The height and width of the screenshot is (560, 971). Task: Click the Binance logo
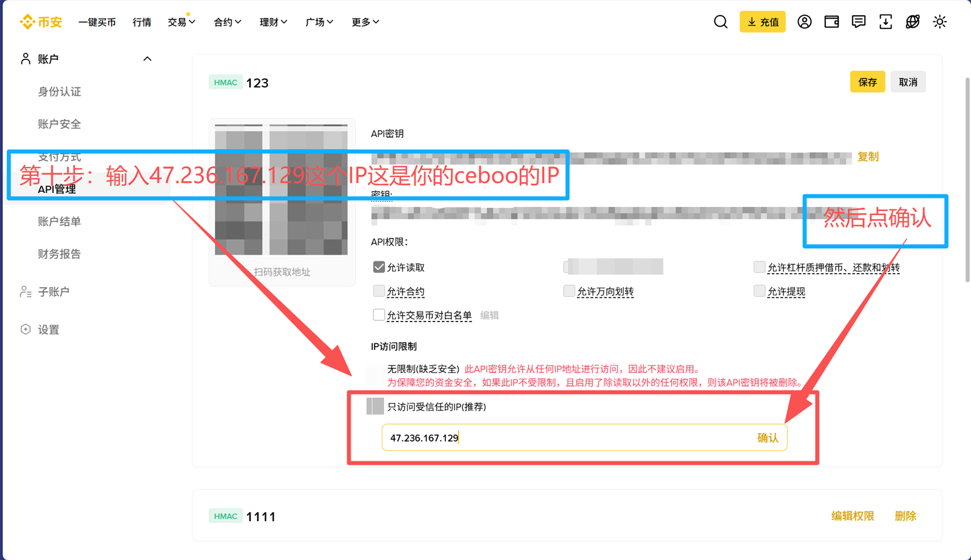41,22
